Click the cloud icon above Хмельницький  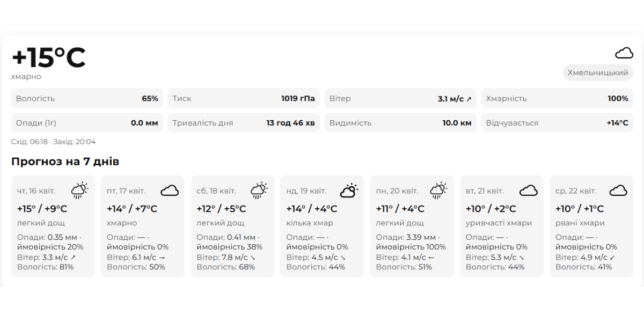pyautogui.click(x=624, y=53)
